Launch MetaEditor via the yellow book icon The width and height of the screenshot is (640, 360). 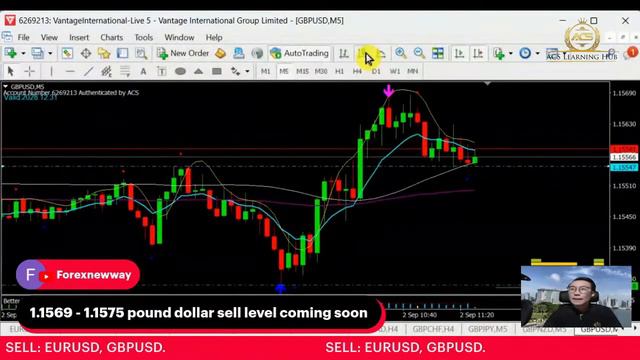coord(220,53)
